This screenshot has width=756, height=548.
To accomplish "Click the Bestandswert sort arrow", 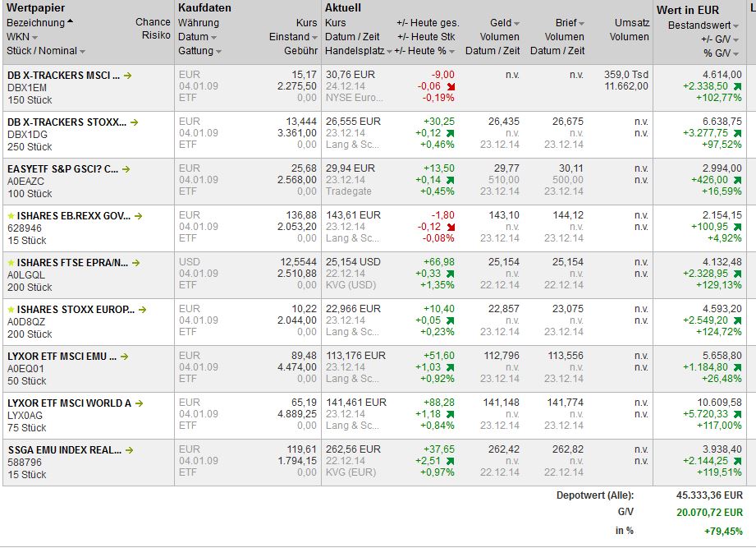I will coord(735,25).
